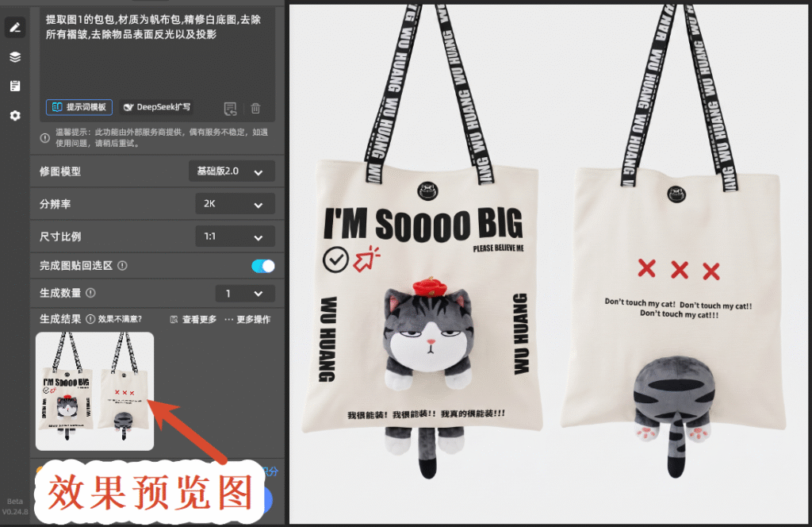Clear prompt with trash icon
812x527 pixels.
click(256, 108)
